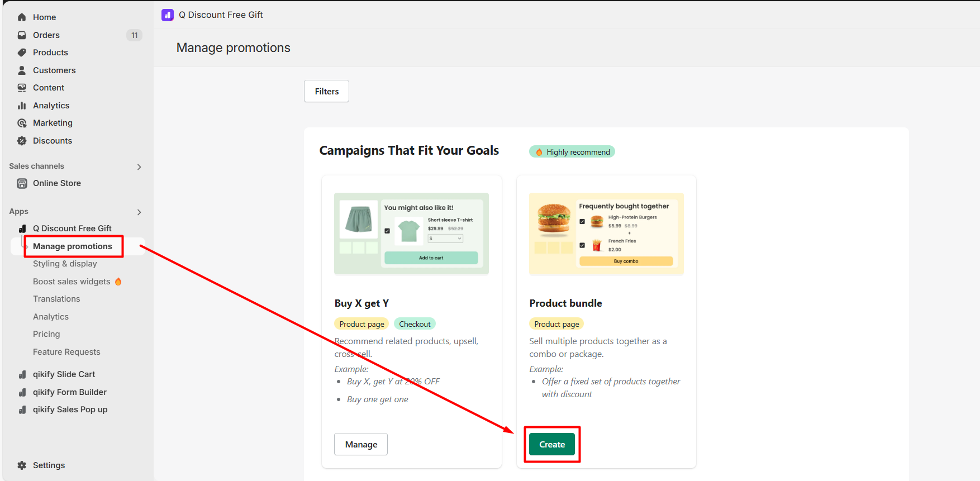Toggle the High-Protein Burgers checkbox
Viewport: 980px width, 481px height.
(582, 221)
